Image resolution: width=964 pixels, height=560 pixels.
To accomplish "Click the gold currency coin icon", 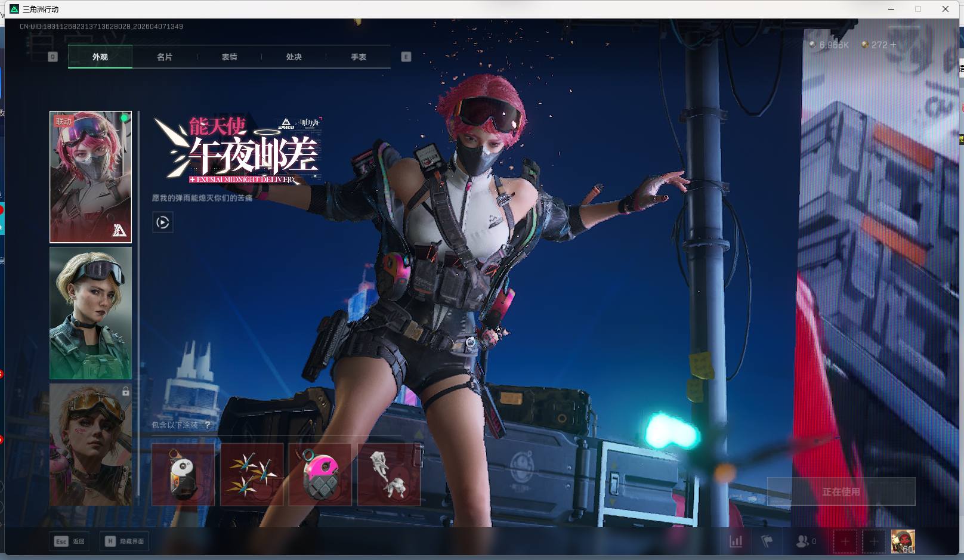I will tap(865, 45).
